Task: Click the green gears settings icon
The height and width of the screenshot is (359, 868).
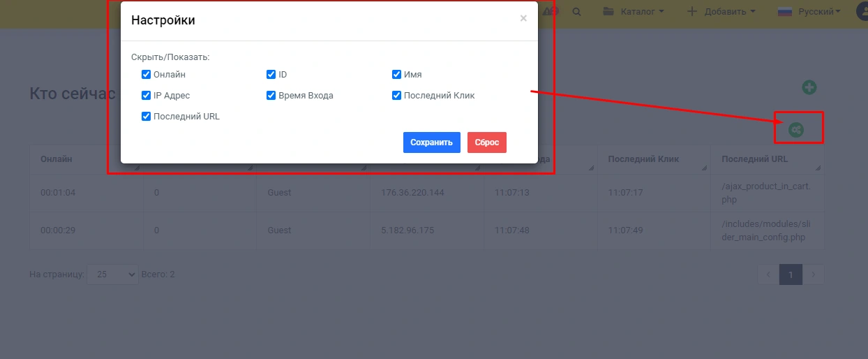Action: tap(796, 129)
